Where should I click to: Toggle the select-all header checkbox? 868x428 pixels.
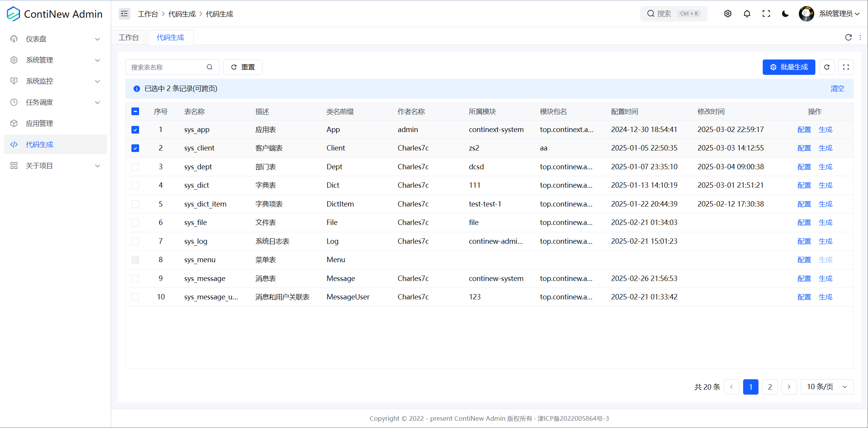click(135, 111)
